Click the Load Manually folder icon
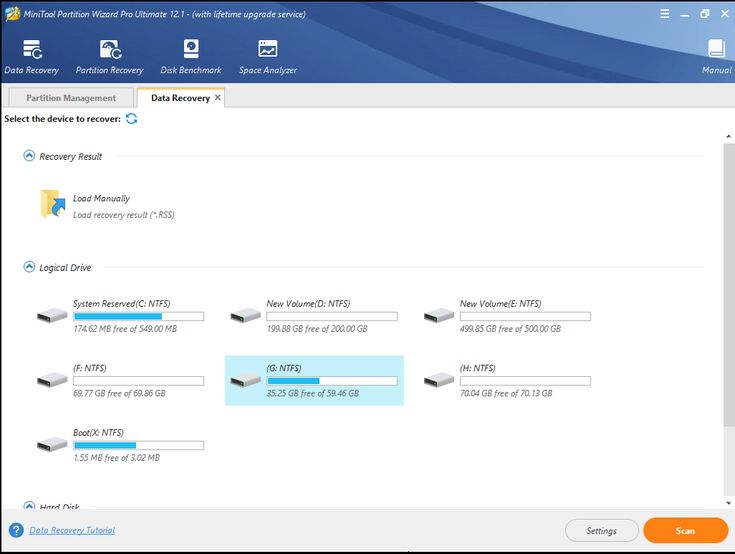This screenshot has height=554, width=735. 52,204
